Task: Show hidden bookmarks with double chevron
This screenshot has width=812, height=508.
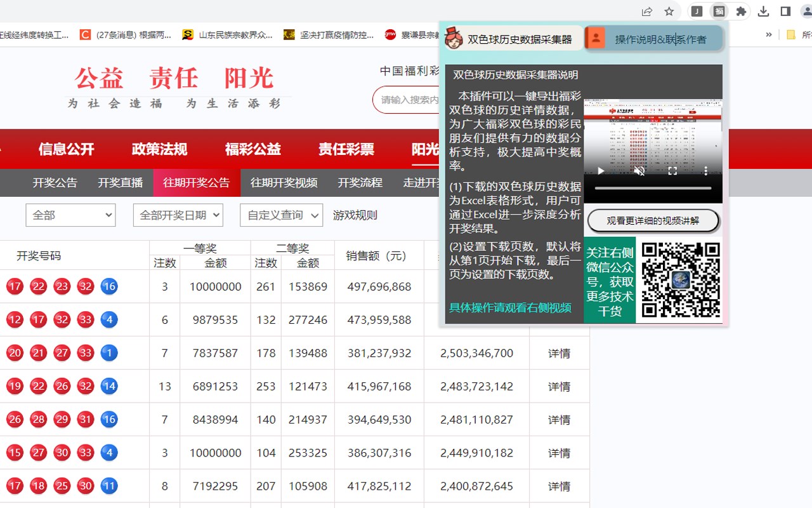Action: tap(769, 35)
